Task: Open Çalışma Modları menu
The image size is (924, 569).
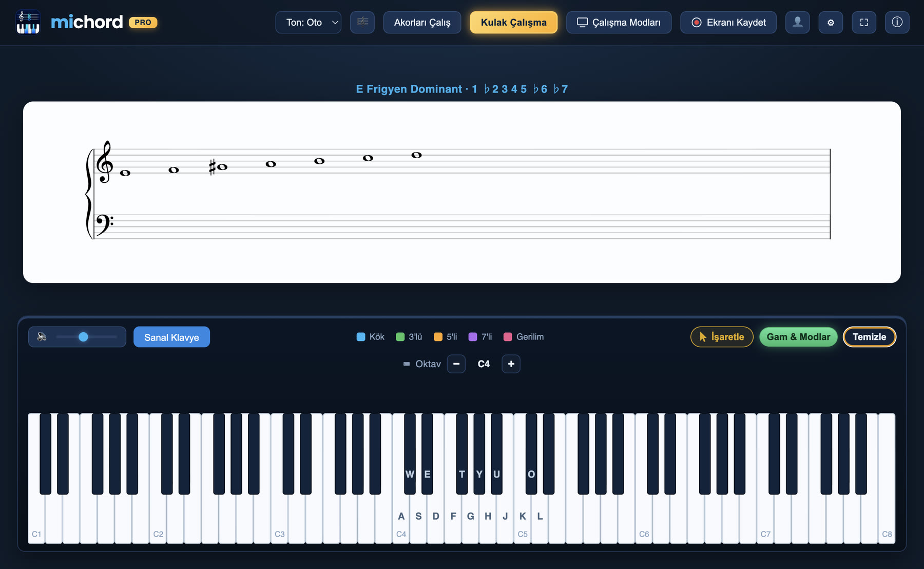Action: (619, 22)
